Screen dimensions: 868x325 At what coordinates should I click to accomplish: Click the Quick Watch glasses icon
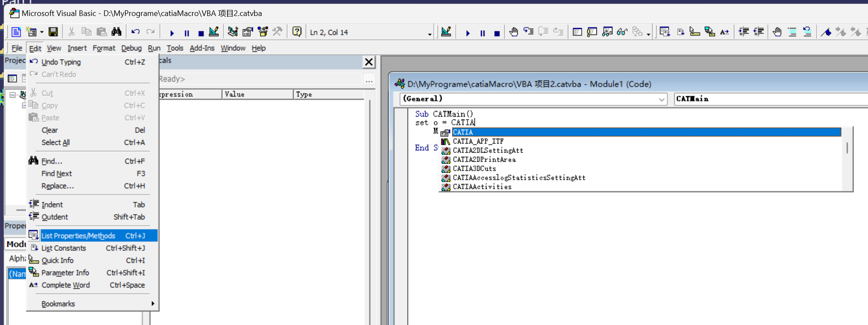tap(622, 32)
